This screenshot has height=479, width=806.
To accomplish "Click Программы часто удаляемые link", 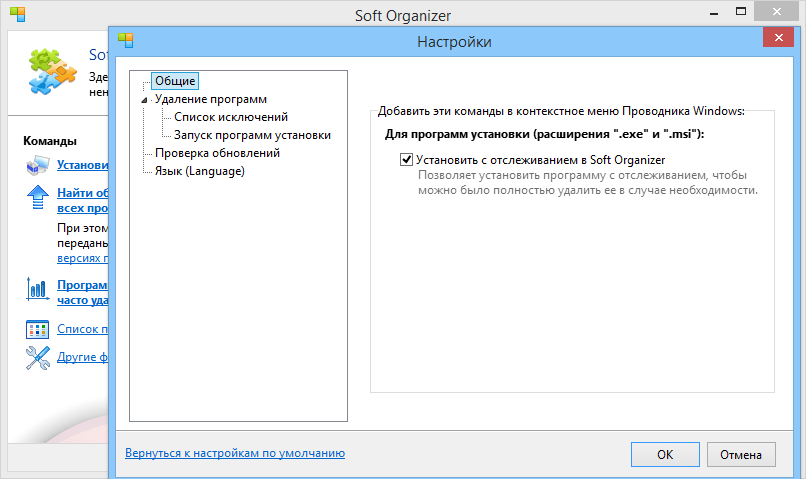I will (x=82, y=292).
